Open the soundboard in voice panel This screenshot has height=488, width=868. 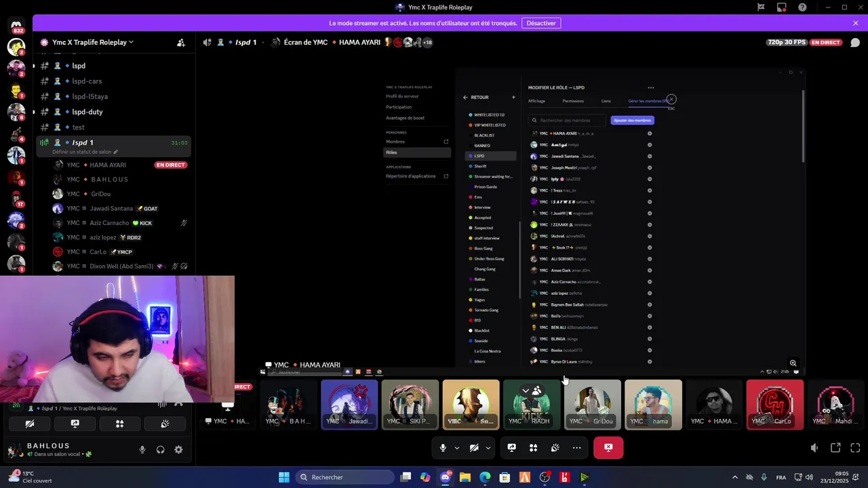click(x=165, y=424)
